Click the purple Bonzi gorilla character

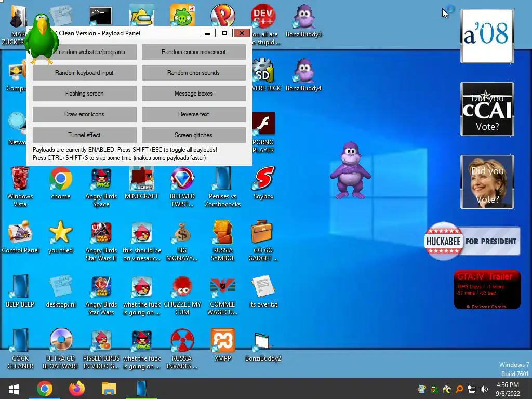pyautogui.click(x=350, y=170)
